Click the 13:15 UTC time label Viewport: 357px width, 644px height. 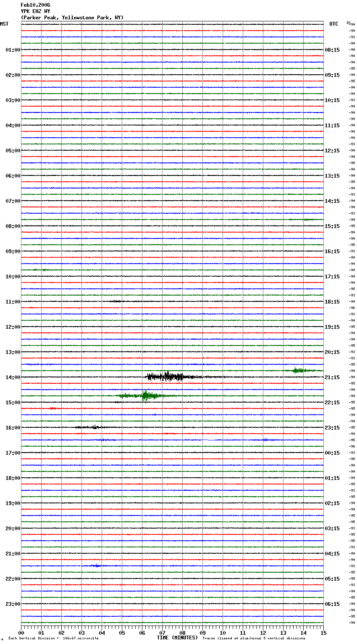click(332, 176)
